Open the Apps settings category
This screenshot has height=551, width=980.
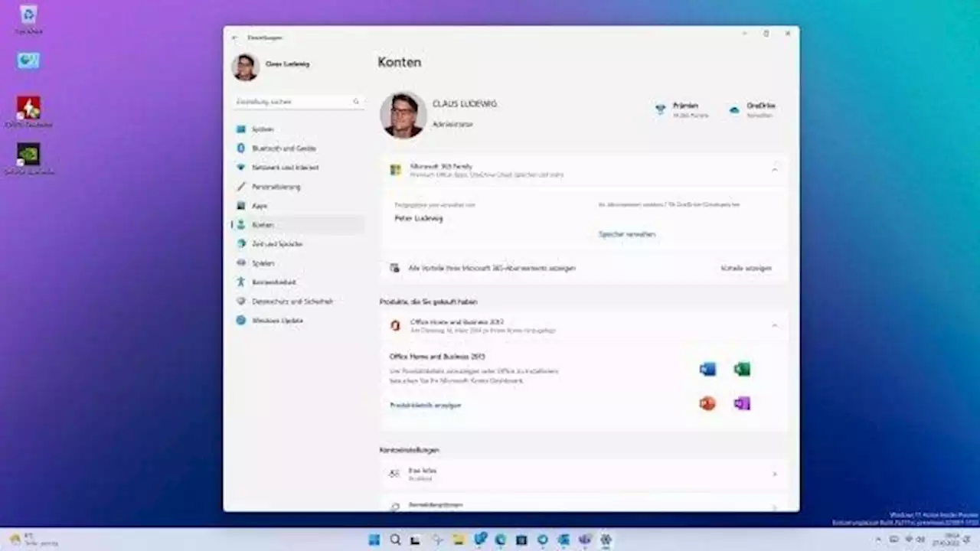click(297, 206)
